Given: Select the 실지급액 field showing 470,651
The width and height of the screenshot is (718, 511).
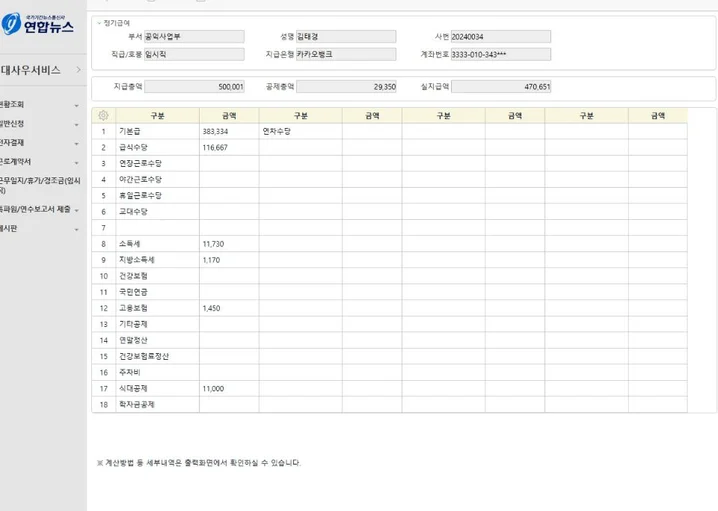Looking at the screenshot, I should tap(501, 87).
